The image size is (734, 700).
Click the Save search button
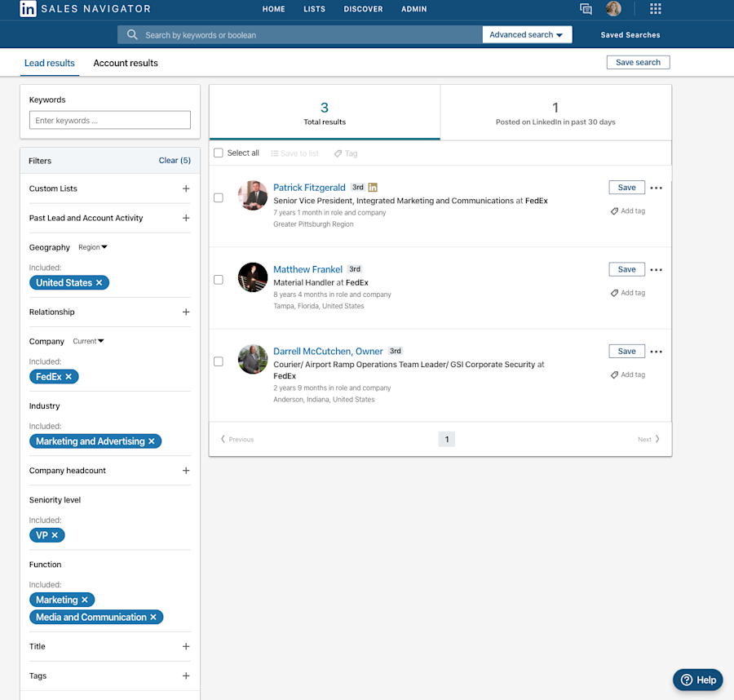click(x=638, y=62)
